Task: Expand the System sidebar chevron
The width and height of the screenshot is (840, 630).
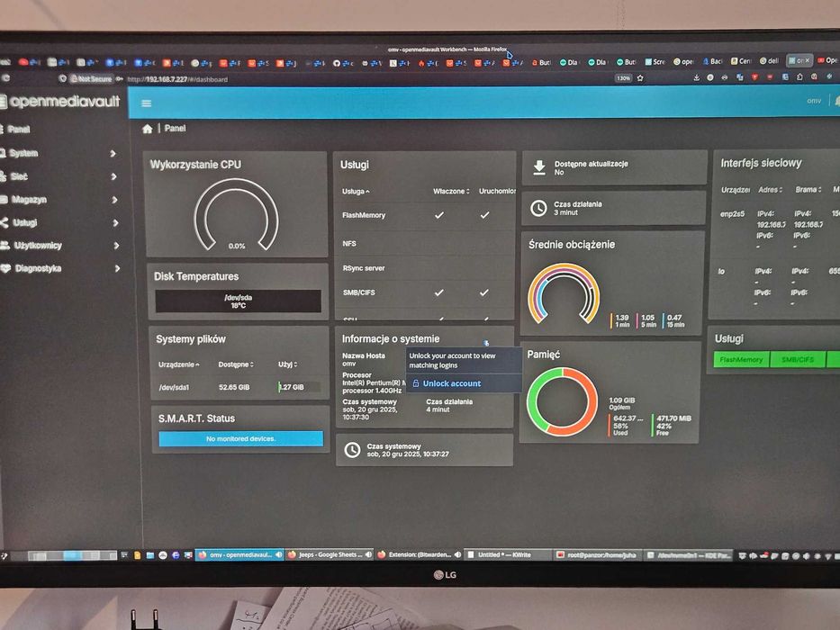Action: coord(113,153)
